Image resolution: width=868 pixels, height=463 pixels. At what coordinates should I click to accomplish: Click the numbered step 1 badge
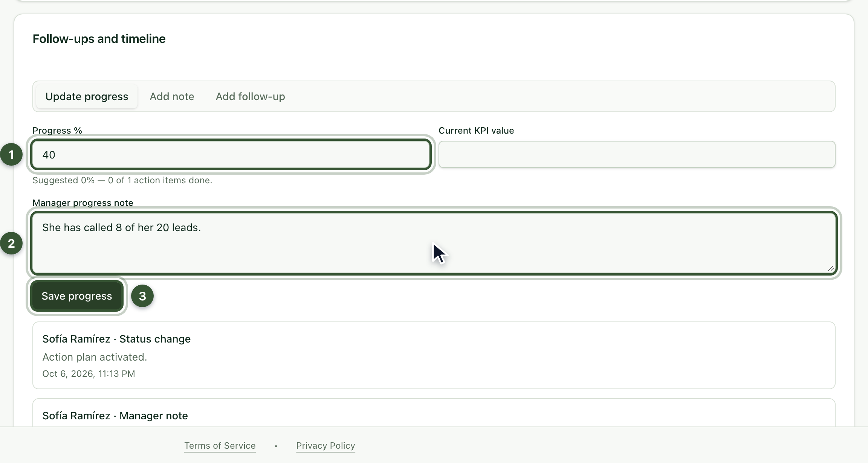[11, 154]
